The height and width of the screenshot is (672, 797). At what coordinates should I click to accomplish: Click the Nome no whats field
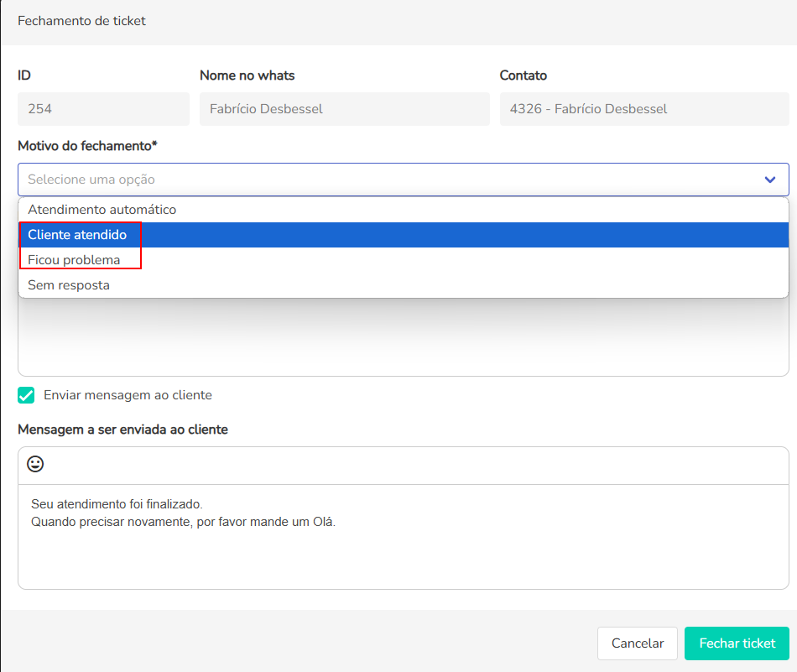344,109
